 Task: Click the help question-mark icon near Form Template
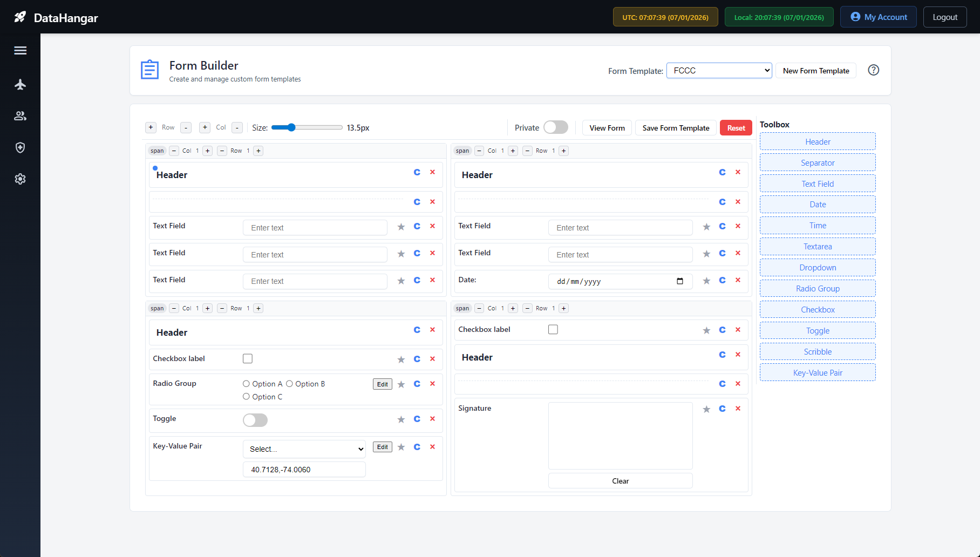[x=873, y=70]
